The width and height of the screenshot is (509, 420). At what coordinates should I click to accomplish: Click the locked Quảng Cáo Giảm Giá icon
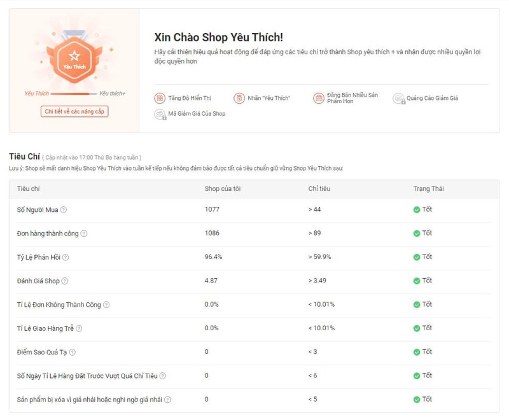click(x=398, y=98)
